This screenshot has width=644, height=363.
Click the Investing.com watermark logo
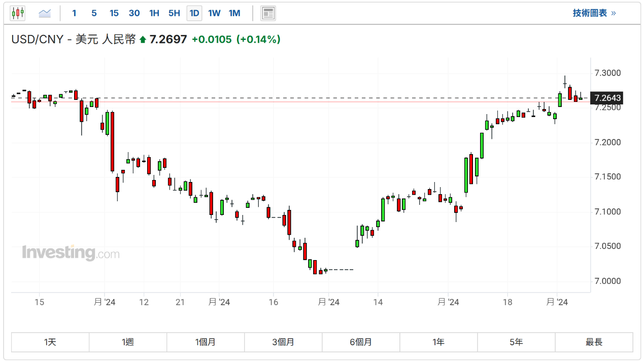click(71, 252)
